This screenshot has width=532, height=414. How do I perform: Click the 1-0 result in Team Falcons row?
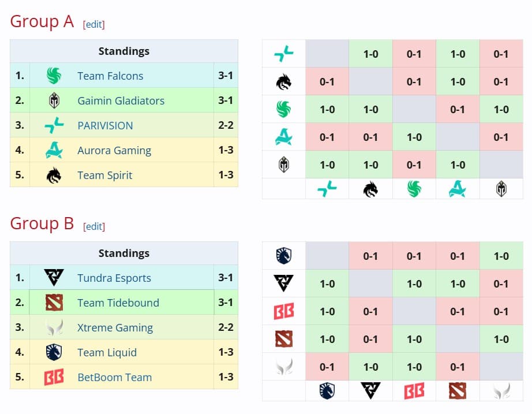tap(327, 109)
